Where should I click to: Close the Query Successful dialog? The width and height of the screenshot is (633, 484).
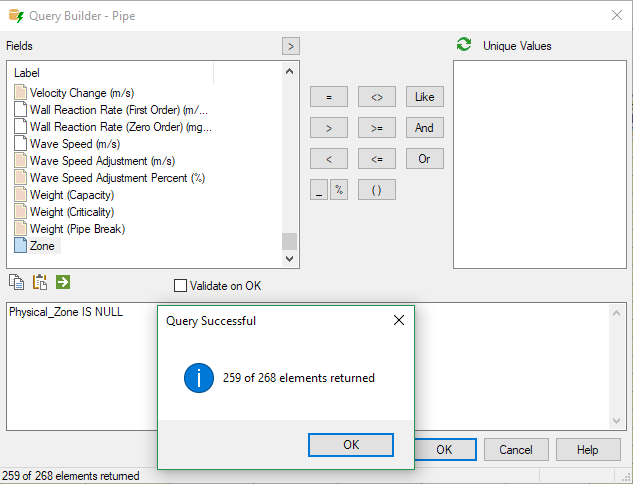tap(399, 320)
